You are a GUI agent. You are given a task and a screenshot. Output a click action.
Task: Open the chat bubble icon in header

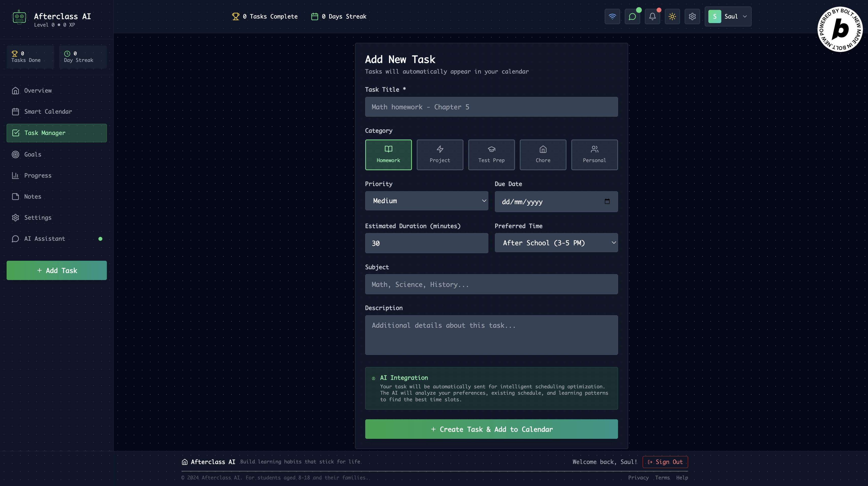coord(632,16)
